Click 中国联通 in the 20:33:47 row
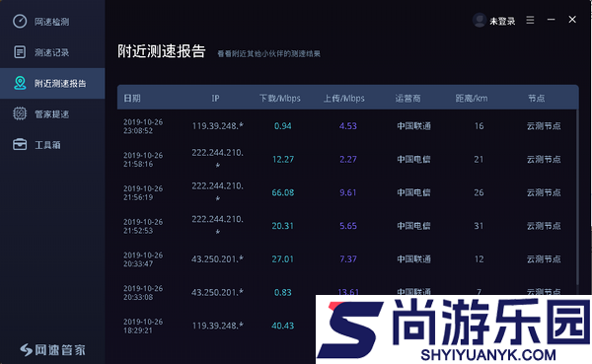Image resolution: width=592 pixels, height=364 pixels. (x=413, y=259)
